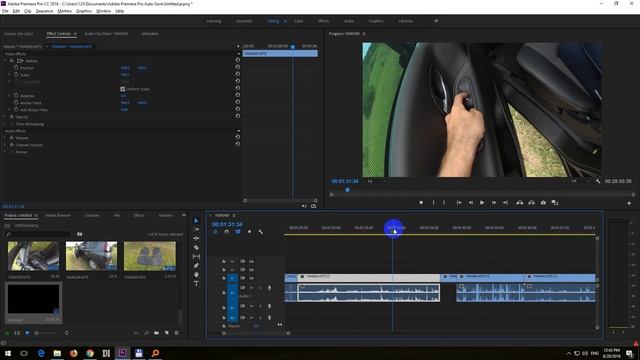Enable voice-over record on A1 track
The image size is (640, 360).
(269, 288)
